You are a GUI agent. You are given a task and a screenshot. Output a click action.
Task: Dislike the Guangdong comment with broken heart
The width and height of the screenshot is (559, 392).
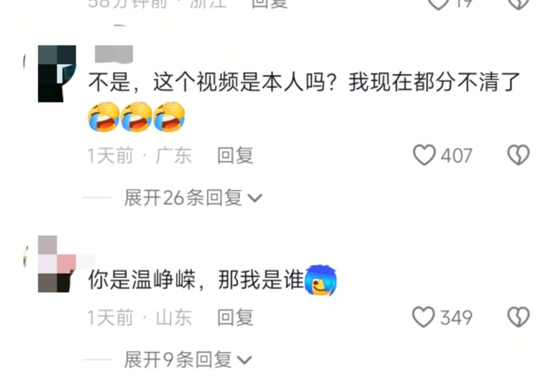pos(518,155)
